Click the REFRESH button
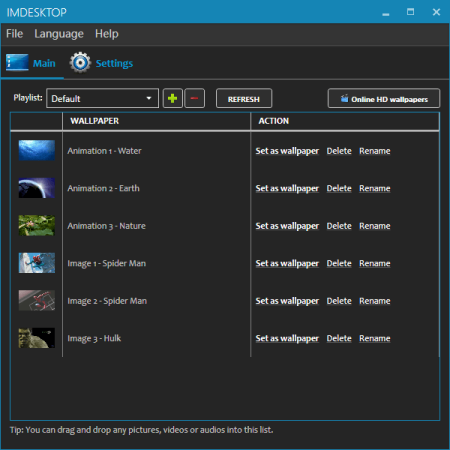 point(244,98)
